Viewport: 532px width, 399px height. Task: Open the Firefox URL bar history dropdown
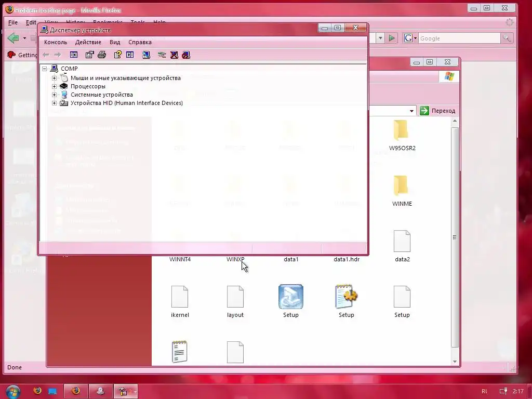tap(380, 38)
